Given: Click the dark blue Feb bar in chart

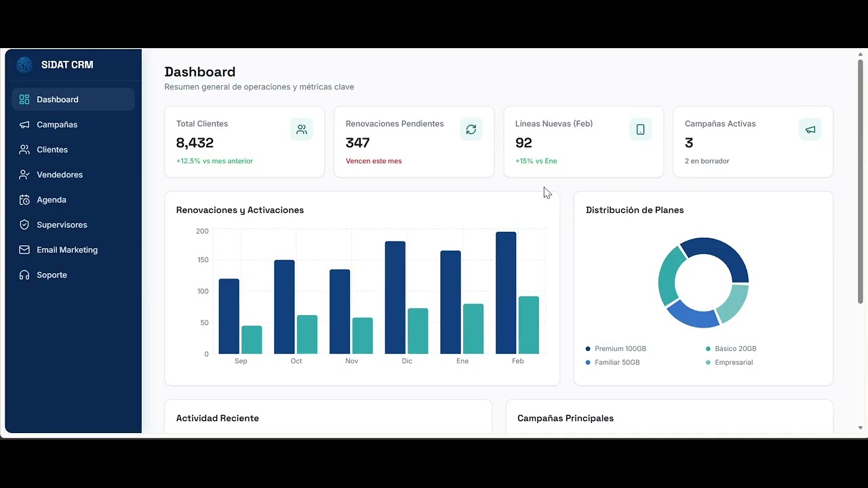Looking at the screenshot, I should [506, 293].
